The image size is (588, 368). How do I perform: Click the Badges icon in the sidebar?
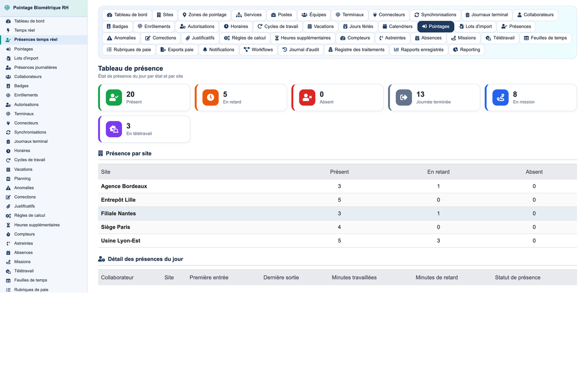[x=8, y=86]
